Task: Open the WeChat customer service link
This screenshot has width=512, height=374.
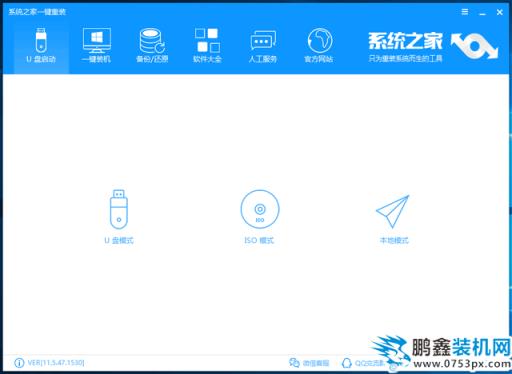Action: click(x=309, y=363)
